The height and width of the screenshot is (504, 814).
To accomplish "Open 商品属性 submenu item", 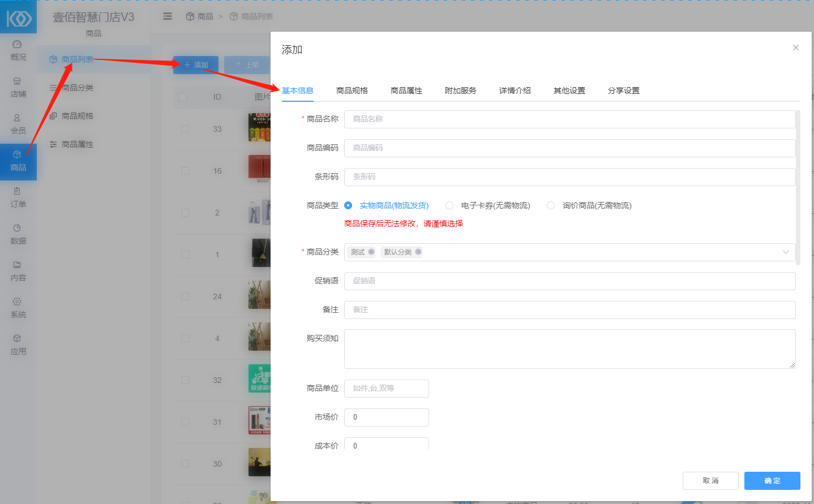I will pos(93,144).
